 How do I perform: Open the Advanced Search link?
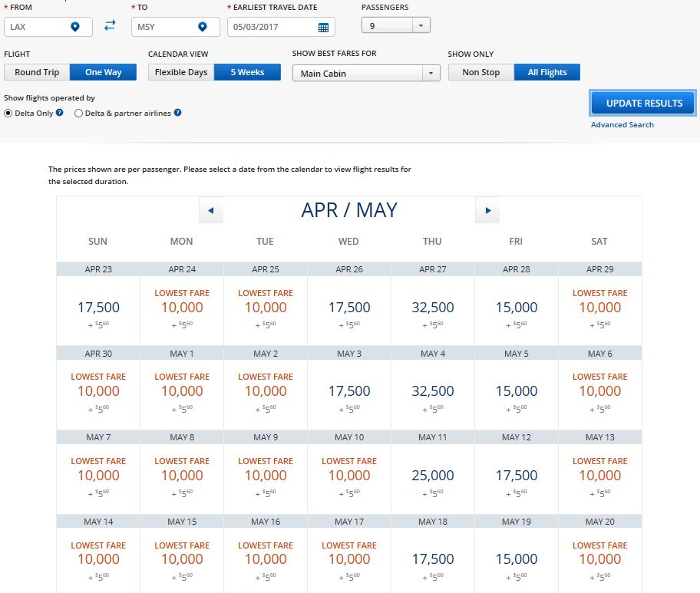tap(622, 124)
